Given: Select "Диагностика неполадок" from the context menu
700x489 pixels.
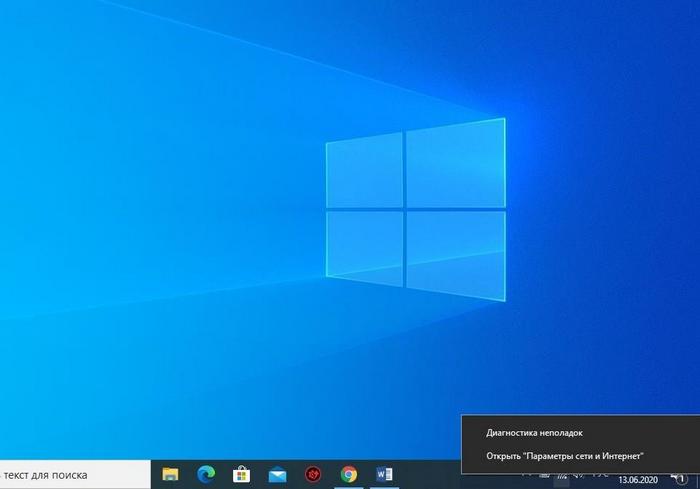Looking at the screenshot, I should (x=580, y=433).
